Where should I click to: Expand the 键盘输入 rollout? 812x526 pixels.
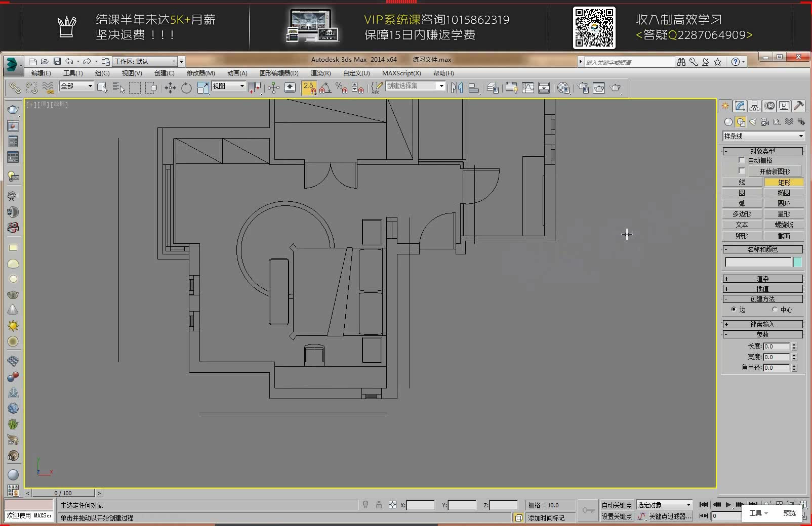tap(763, 324)
